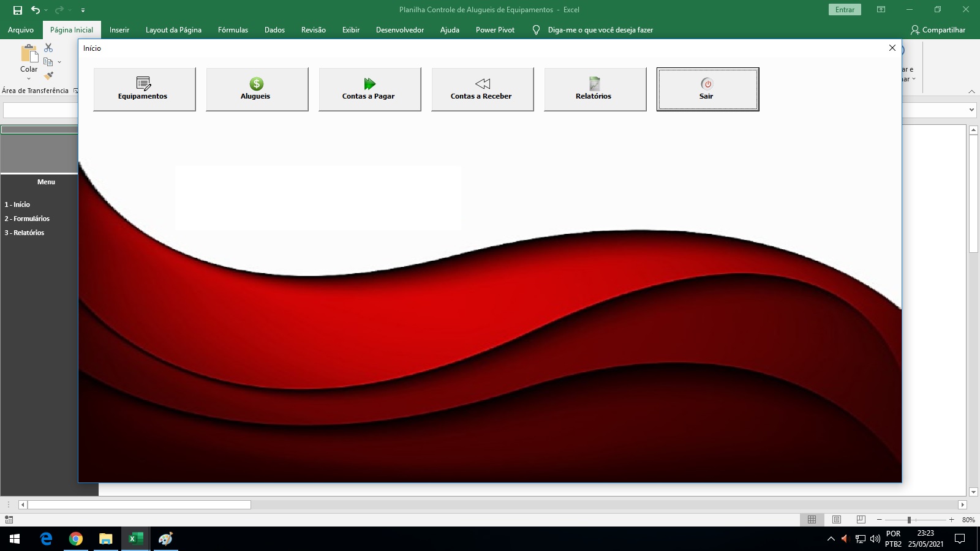The height and width of the screenshot is (551, 980).
Task: Undo the last action
Action: [36, 10]
